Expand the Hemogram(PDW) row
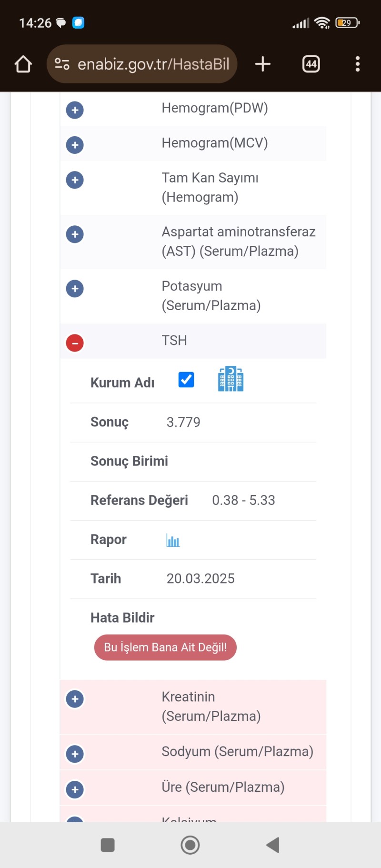 [75, 110]
